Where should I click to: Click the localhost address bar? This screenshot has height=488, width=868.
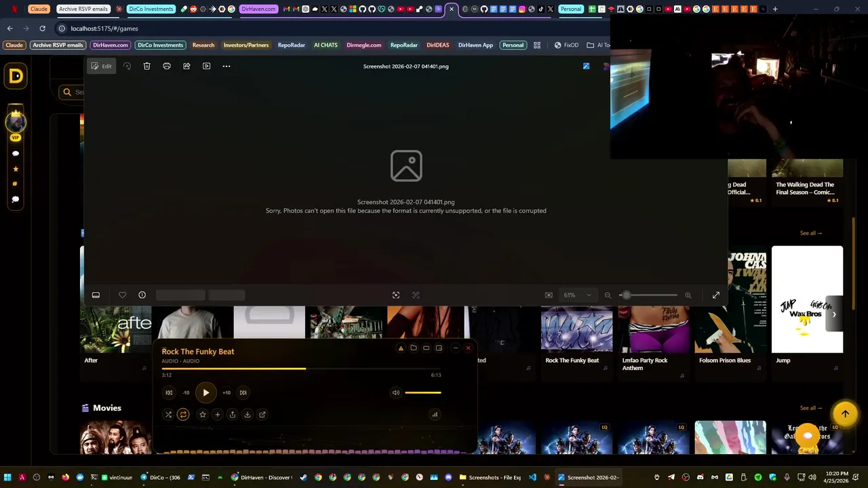pos(325,28)
